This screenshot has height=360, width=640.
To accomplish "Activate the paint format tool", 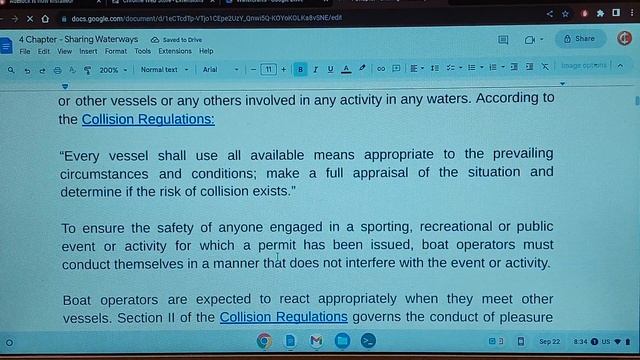I will pyautogui.click(x=87, y=70).
